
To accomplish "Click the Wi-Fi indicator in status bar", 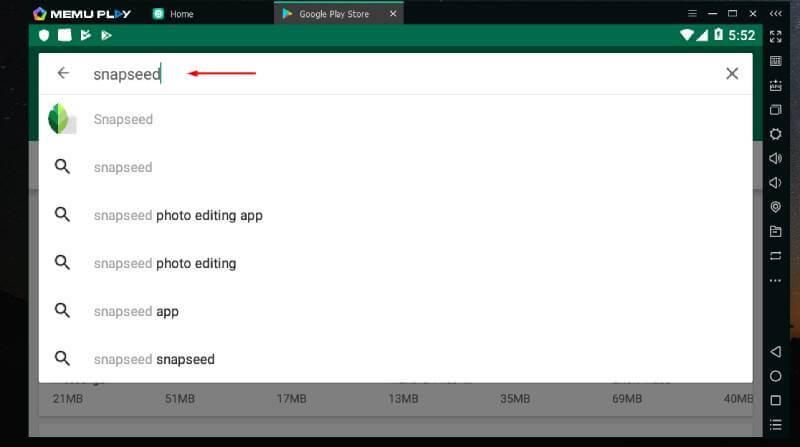I will click(687, 35).
